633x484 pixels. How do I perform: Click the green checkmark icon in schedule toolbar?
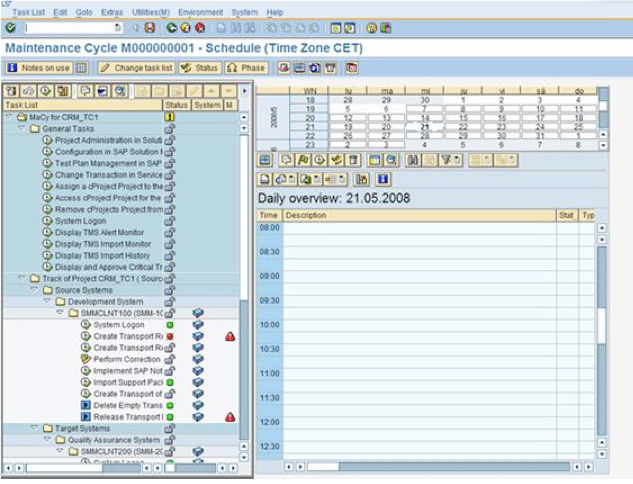click(336, 160)
